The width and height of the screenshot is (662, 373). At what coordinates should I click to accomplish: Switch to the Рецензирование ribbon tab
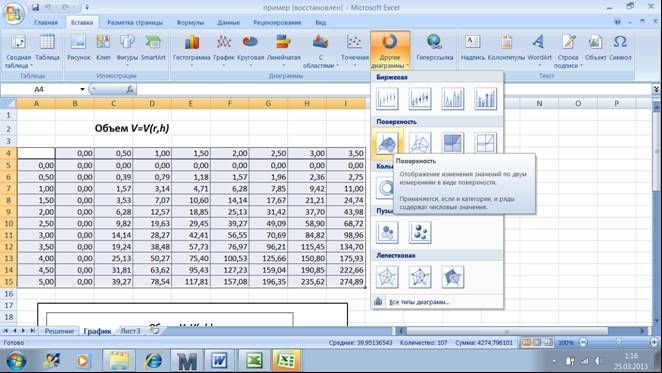pos(277,22)
